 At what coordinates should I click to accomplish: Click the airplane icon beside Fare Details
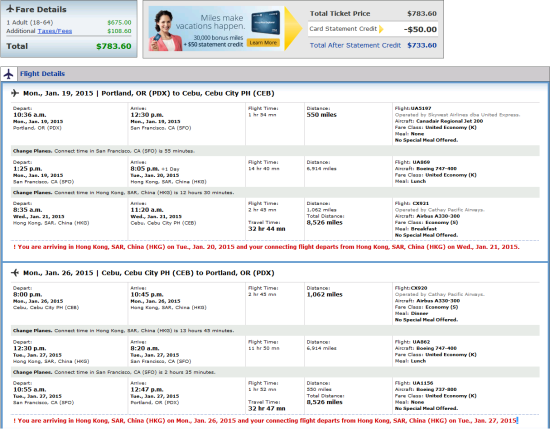click(10, 9)
